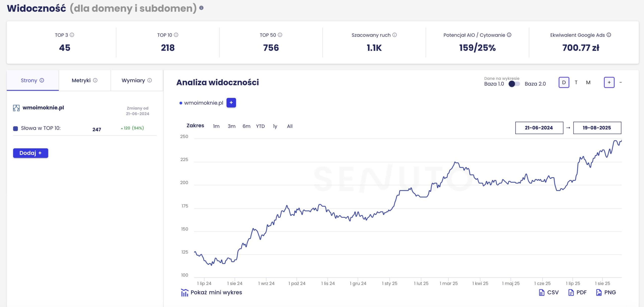
Task: Click the Pokaż mini wykres chart icon
Action: pos(185,292)
